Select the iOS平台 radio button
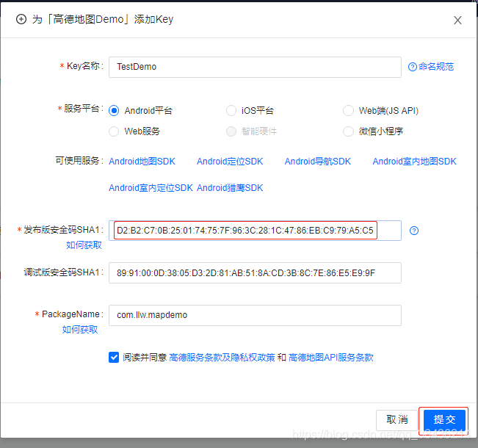The height and width of the screenshot is (448, 478). tap(231, 110)
